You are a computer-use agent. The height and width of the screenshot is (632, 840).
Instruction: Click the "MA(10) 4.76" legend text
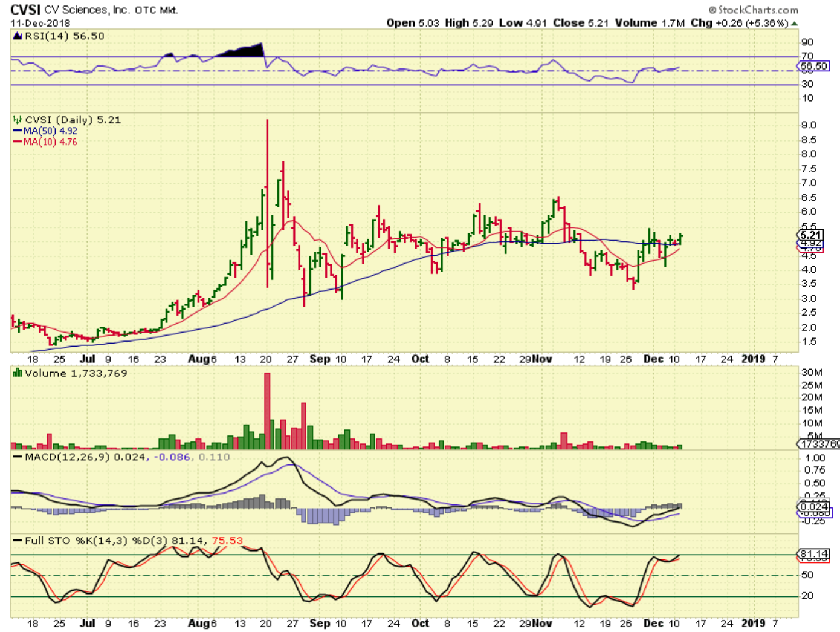click(x=50, y=142)
